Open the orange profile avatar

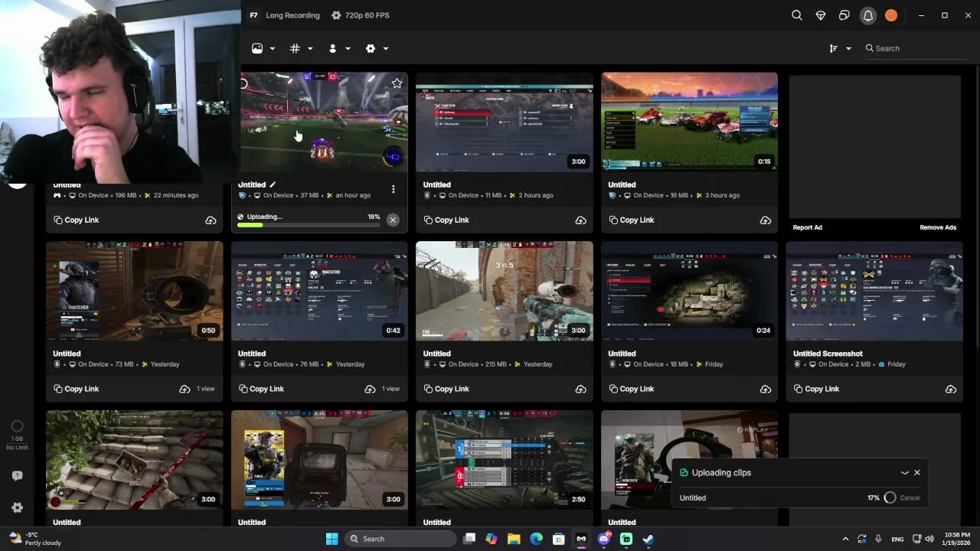point(891,15)
